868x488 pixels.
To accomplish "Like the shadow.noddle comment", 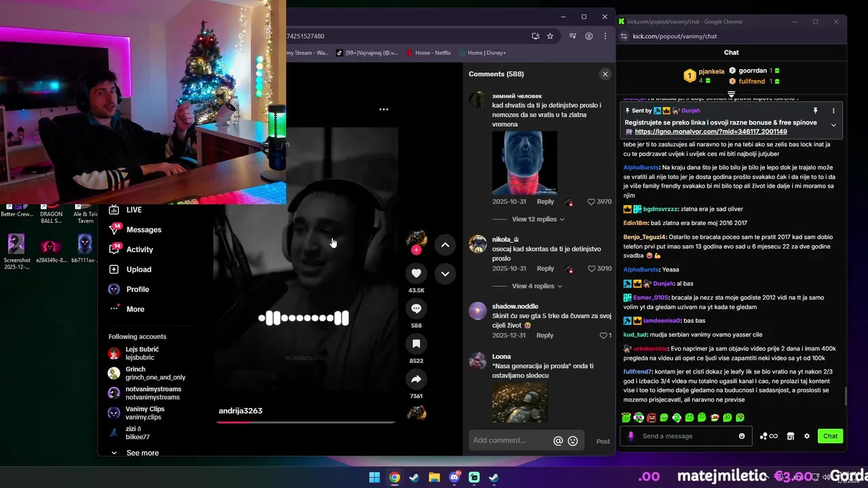I will (603, 335).
